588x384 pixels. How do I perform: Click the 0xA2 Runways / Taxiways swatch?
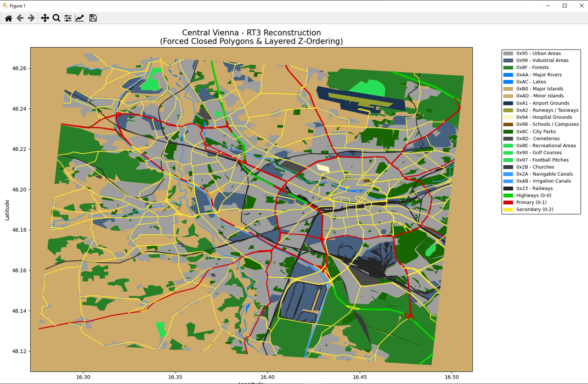pyautogui.click(x=509, y=110)
